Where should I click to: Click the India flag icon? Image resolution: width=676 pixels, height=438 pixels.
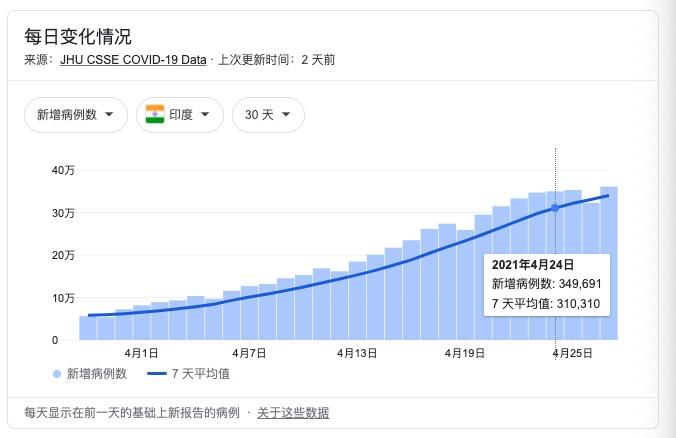click(155, 115)
